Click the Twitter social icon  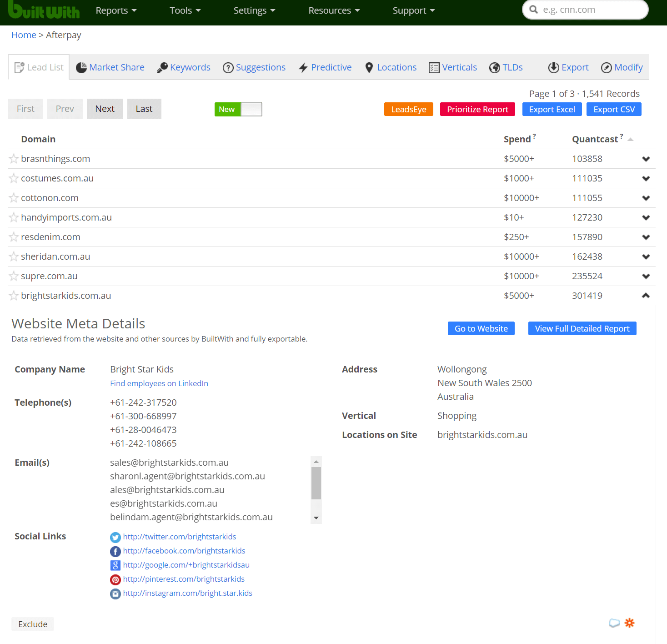click(x=115, y=538)
